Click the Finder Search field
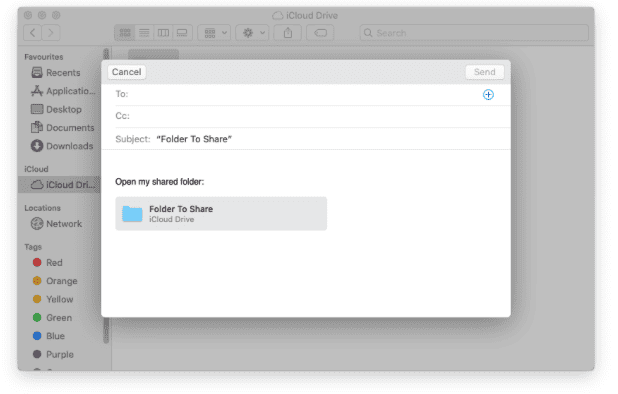 click(474, 33)
